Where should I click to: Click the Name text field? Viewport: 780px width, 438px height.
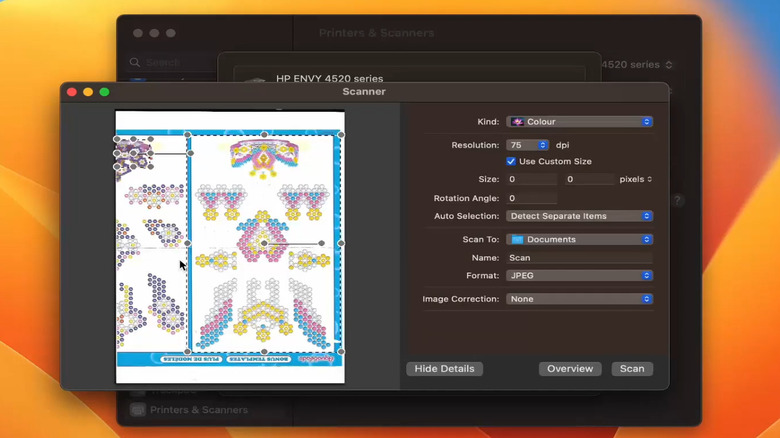(579, 258)
